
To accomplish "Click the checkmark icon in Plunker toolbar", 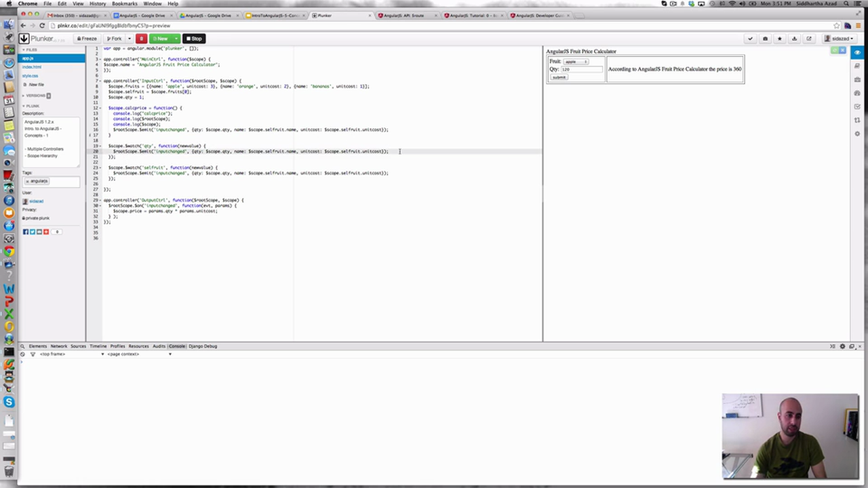I will pyautogui.click(x=751, y=39).
